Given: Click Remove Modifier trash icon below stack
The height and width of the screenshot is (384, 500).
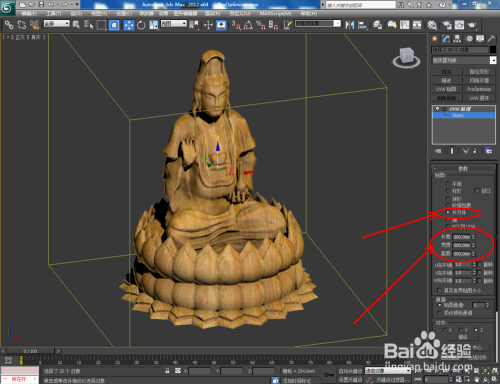Looking at the screenshot, I should (x=475, y=151).
